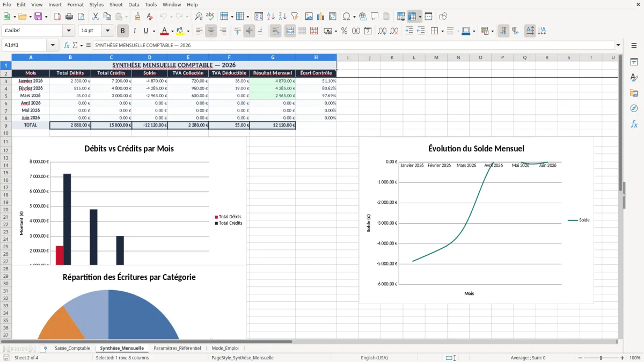Click the zoom in plus button
The width and height of the screenshot is (644, 362).
(622, 358)
